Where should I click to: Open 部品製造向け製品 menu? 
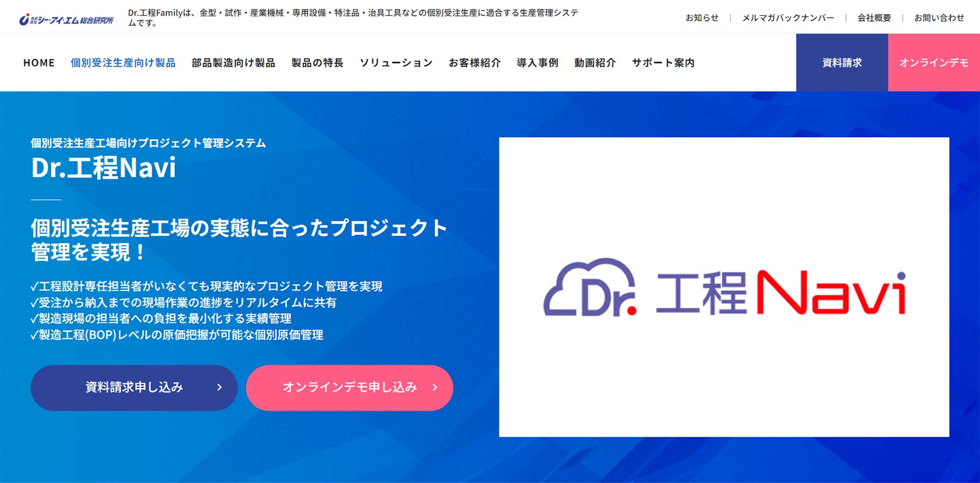pyautogui.click(x=233, y=63)
